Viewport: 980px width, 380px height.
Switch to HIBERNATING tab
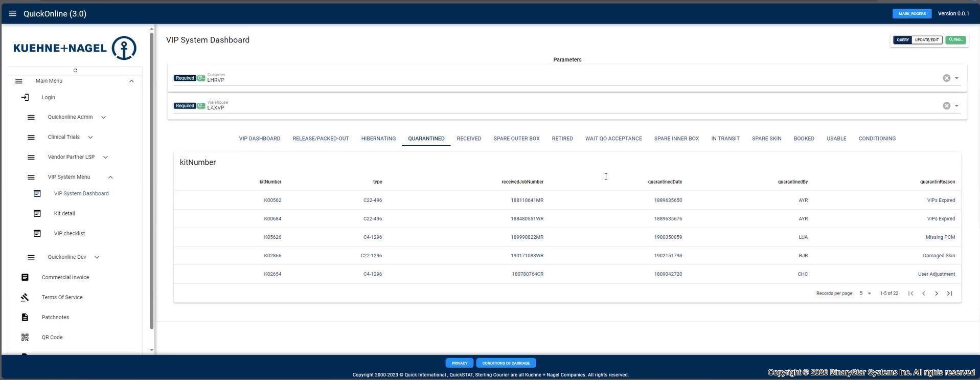(x=378, y=139)
